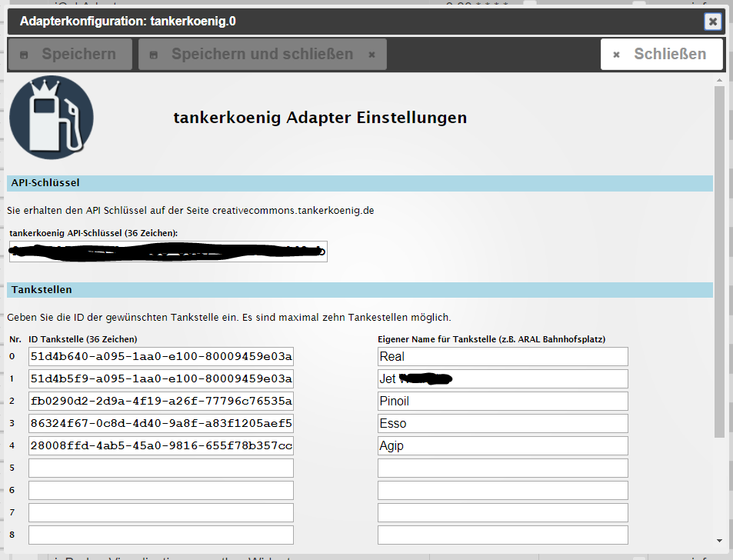Click the API-Schlüssel section header
The width and height of the screenshot is (733, 560).
point(360,183)
